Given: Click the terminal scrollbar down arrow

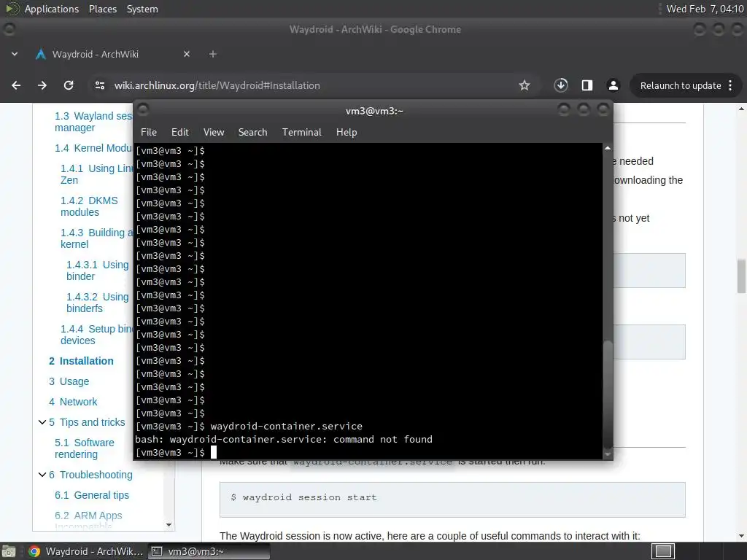Looking at the screenshot, I should click(608, 455).
